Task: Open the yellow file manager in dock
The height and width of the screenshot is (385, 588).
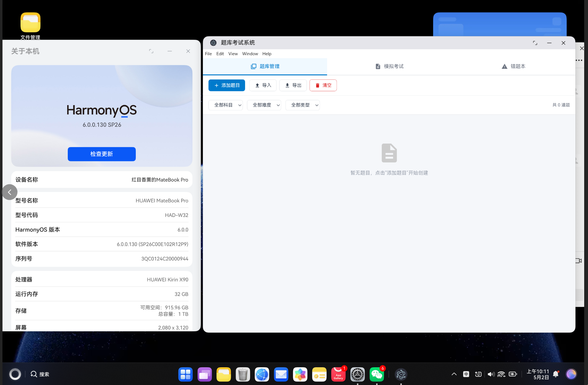Action: (224, 374)
